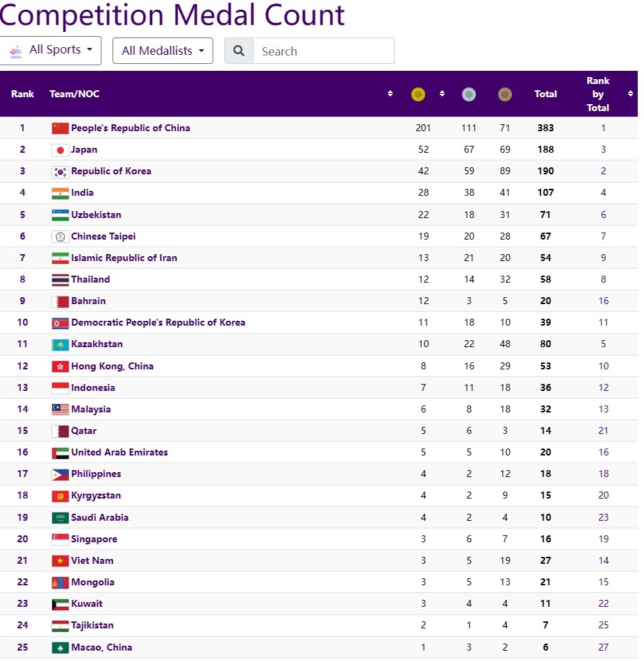
Task: Click into the Search text field
Action: click(323, 51)
